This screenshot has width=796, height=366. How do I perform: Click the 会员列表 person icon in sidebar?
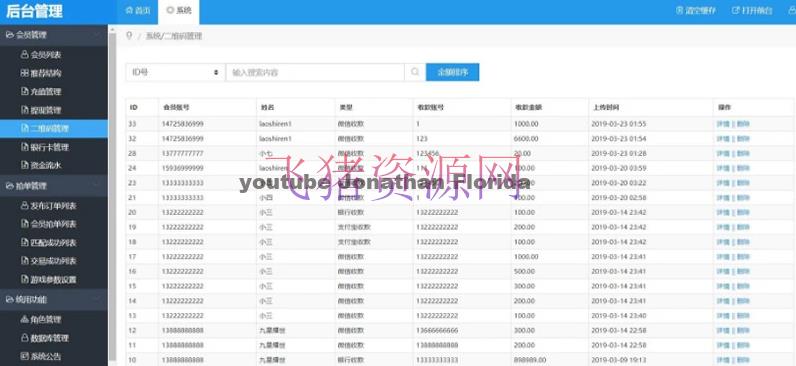[x=24, y=54]
